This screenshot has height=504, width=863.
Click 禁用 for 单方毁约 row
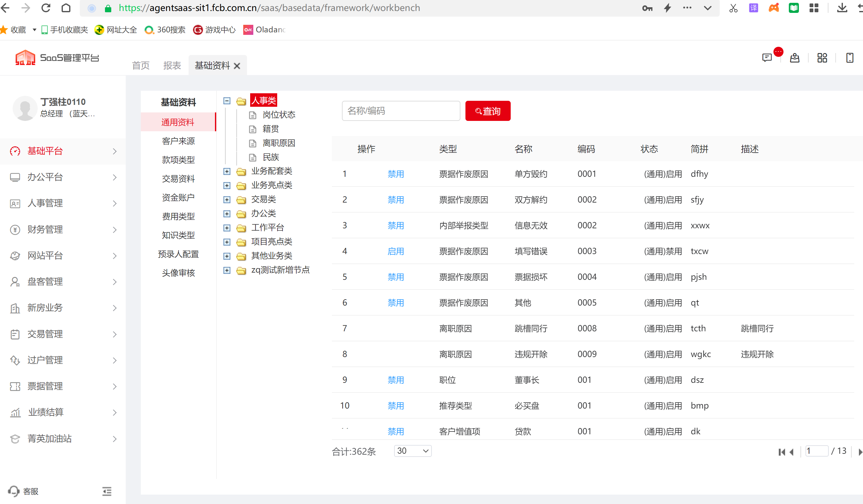tap(396, 174)
